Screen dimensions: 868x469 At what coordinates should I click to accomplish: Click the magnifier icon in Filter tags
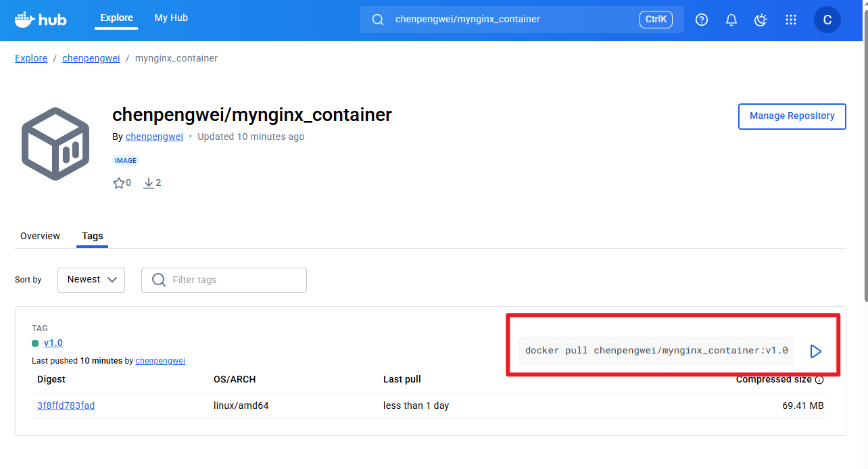159,280
